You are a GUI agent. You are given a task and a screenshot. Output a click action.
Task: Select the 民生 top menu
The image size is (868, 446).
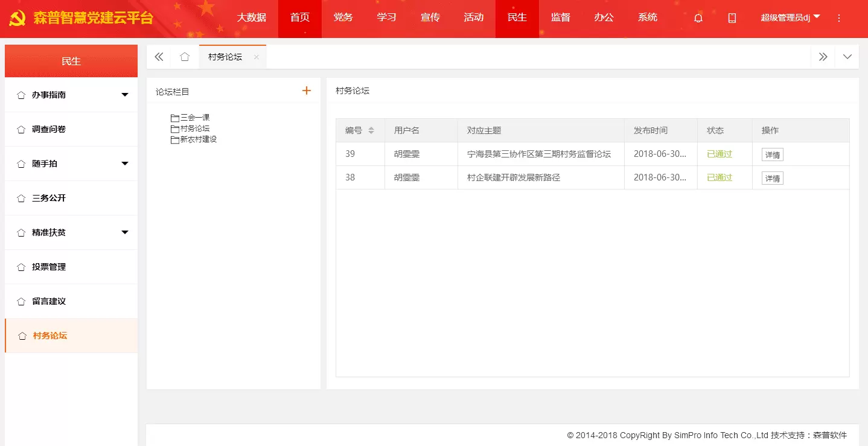coord(517,18)
